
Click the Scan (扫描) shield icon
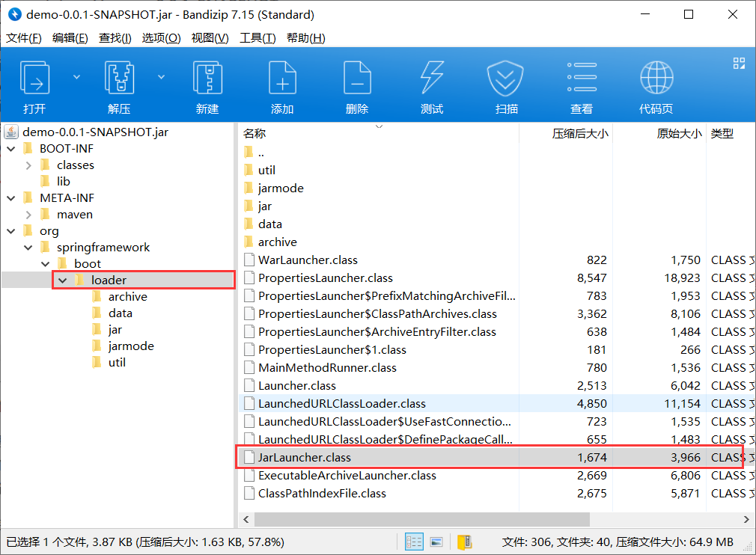(x=505, y=78)
